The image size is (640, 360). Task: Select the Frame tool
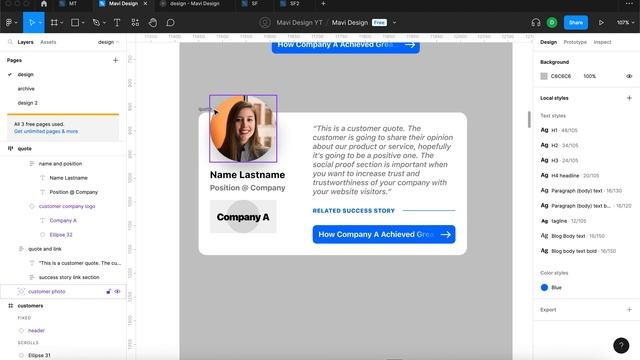pyautogui.click(x=54, y=23)
